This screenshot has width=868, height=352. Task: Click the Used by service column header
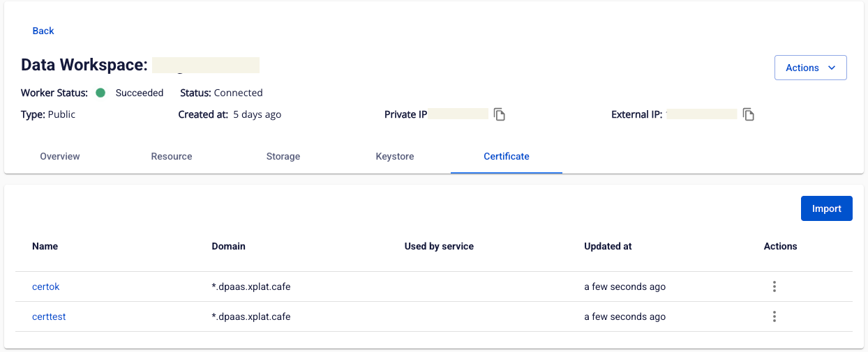pos(439,246)
